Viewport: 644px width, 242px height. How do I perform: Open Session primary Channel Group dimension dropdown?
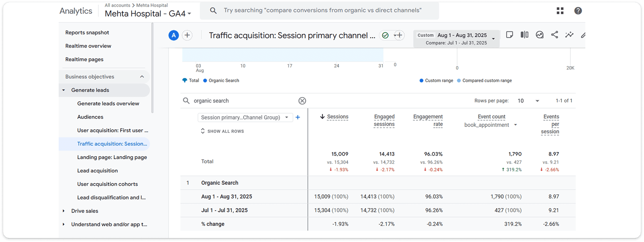pyautogui.click(x=245, y=117)
